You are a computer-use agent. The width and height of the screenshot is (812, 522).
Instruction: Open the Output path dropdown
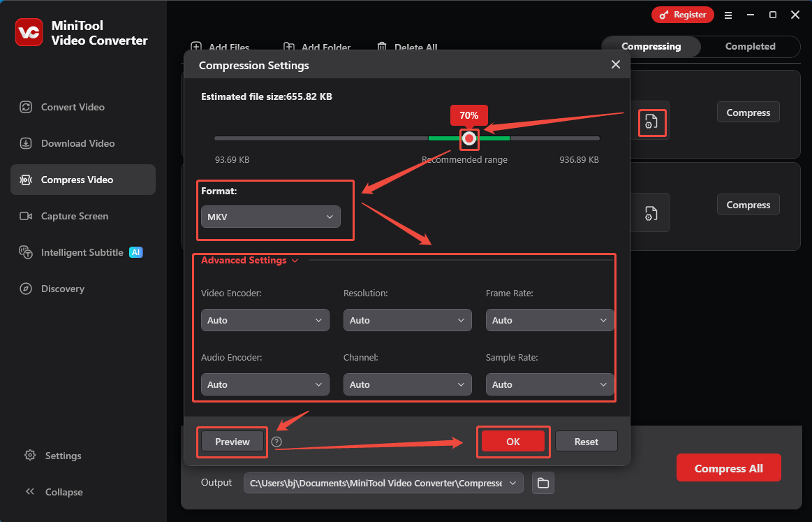click(383, 483)
